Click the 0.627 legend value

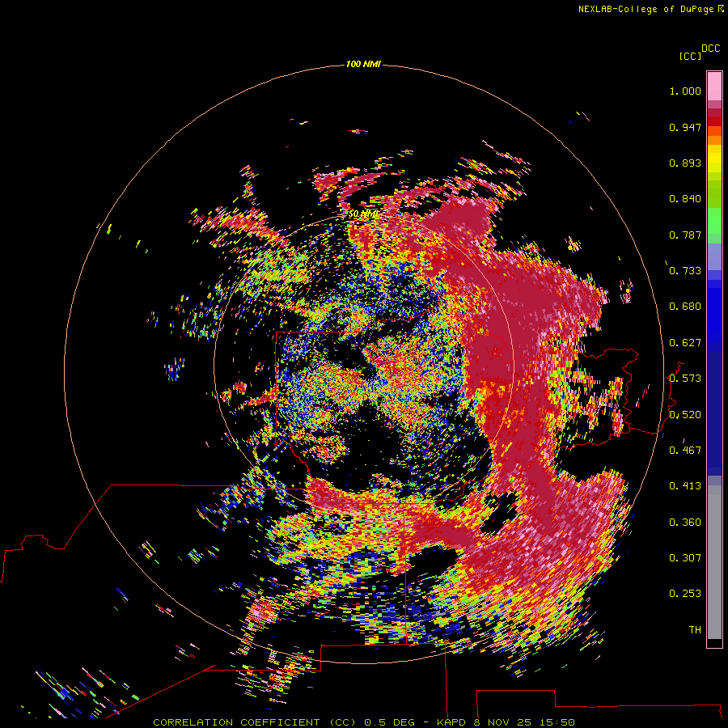pos(685,343)
